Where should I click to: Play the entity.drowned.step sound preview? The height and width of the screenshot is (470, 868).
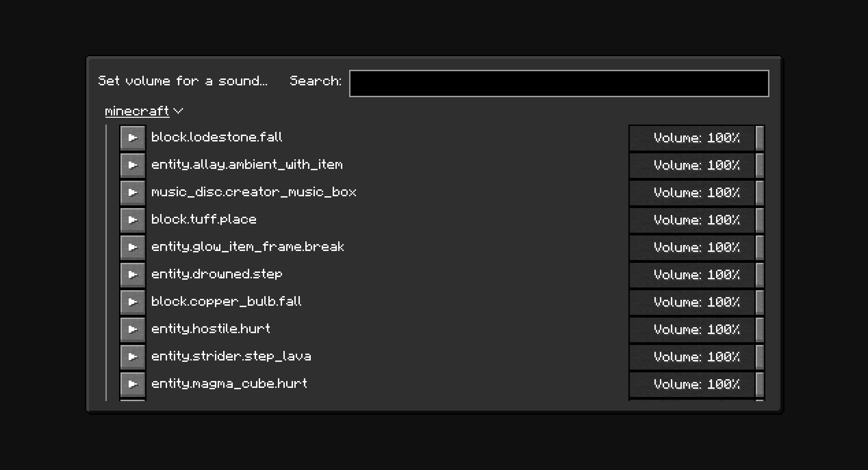133,275
